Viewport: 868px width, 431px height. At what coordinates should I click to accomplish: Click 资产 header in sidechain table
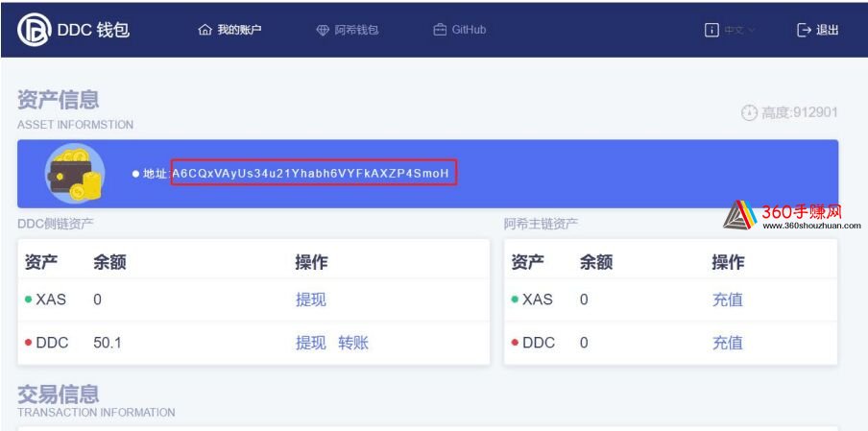click(x=41, y=262)
